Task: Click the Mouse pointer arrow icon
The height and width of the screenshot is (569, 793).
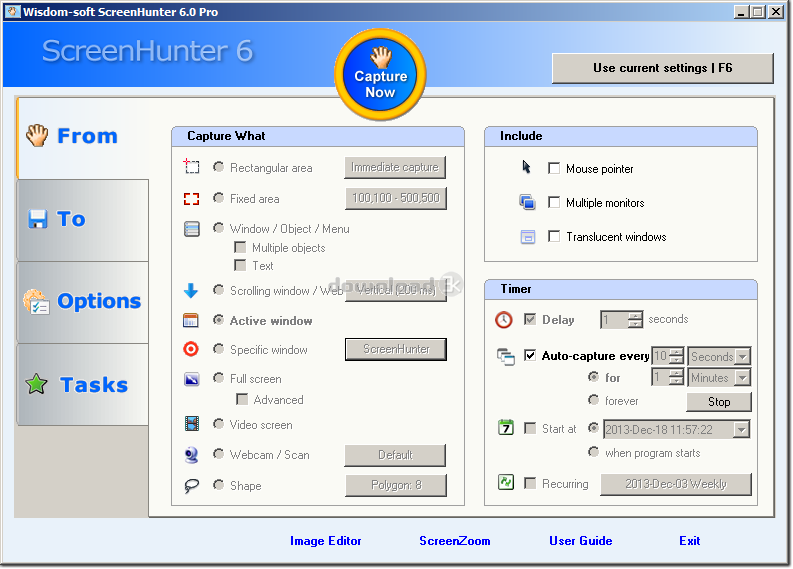Action: (526, 167)
